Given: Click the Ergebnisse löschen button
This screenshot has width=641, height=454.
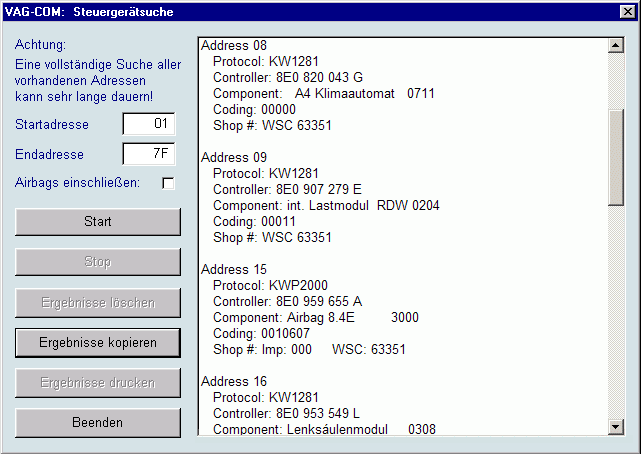Looking at the screenshot, I should pos(98,302).
